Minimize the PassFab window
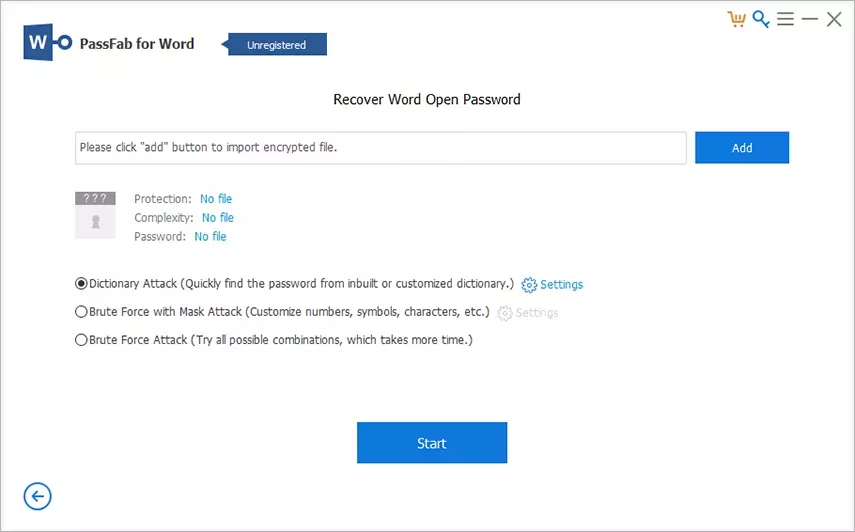The height and width of the screenshot is (532, 855). (810, 19)
